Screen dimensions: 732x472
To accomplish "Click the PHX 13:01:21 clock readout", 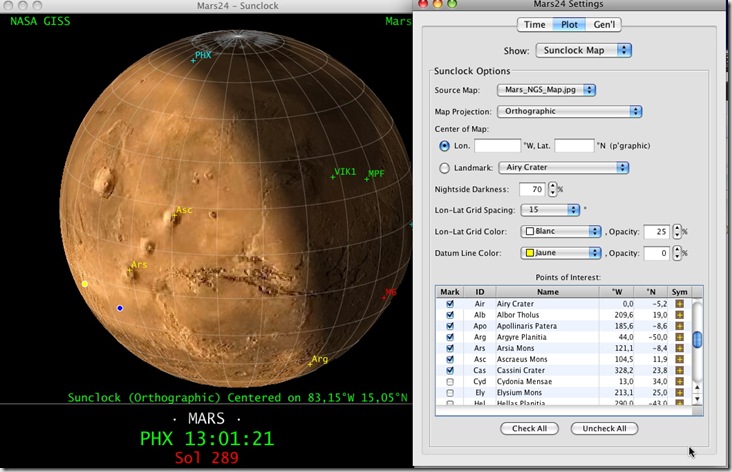I will click(207, 439).
